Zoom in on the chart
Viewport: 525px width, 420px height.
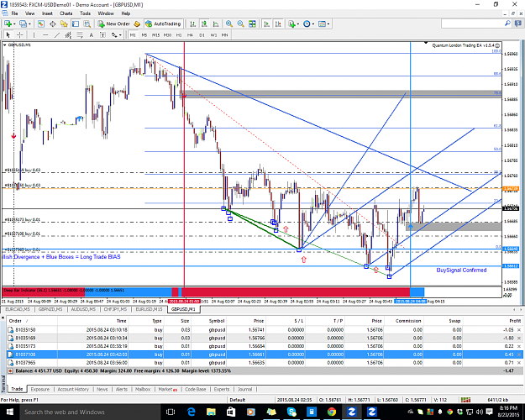(229, 24)
